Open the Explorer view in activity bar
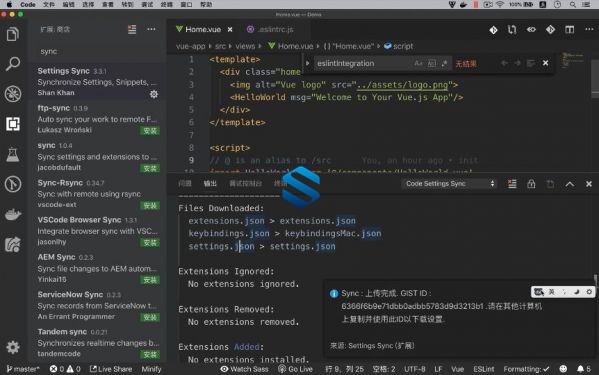 13,34
